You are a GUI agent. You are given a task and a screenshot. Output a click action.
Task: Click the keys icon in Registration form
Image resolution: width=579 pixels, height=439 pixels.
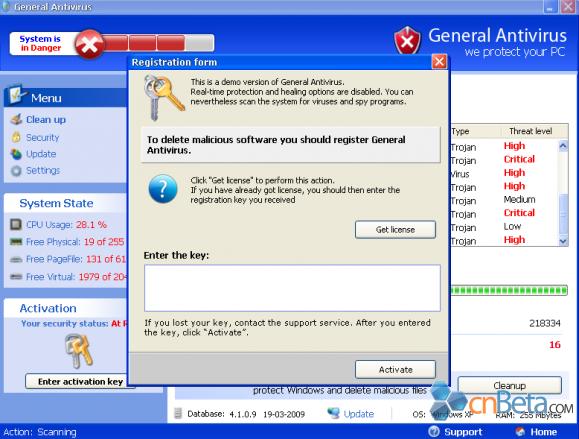[x=163, y=97]
